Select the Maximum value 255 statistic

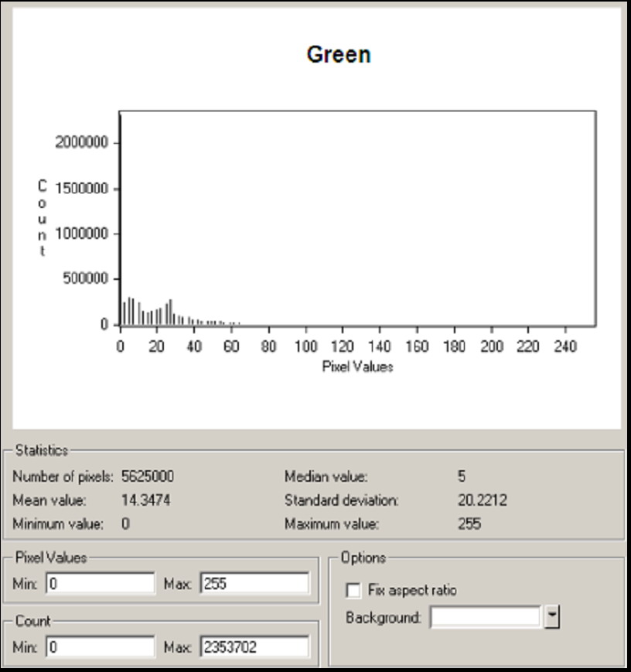click(x=469, y=524)
